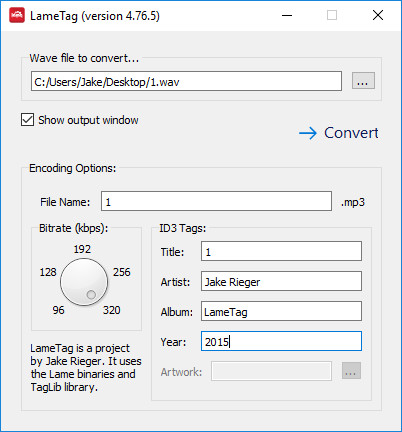This screenshot has width=402, height=432.
Task: Minimize the LameTag window
Action: point(287,15)
